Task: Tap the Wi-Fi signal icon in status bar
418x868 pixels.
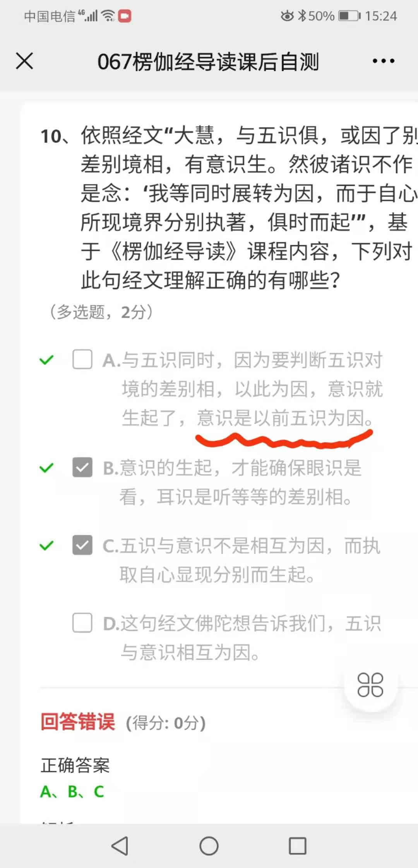Action: [x=108, y=16]
